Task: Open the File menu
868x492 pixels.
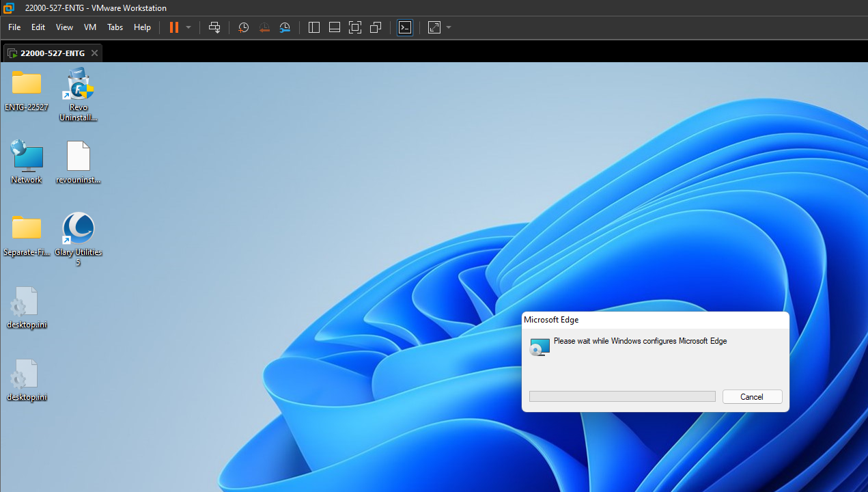Action: click(14, 27)
